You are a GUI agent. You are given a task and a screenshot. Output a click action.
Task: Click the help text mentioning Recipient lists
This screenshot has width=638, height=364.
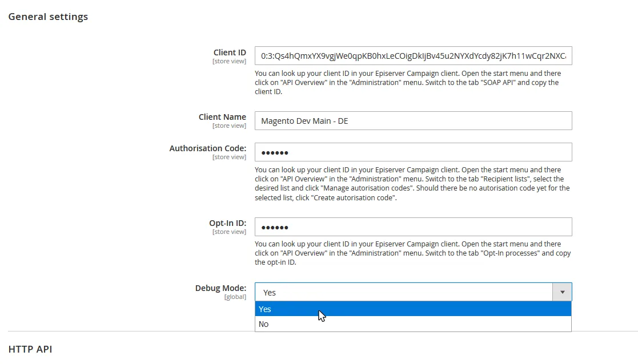coord(412,184)
